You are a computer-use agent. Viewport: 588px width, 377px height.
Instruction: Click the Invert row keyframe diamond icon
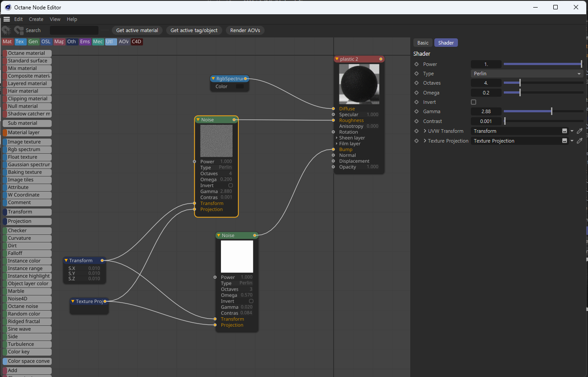tap(416, 102)
